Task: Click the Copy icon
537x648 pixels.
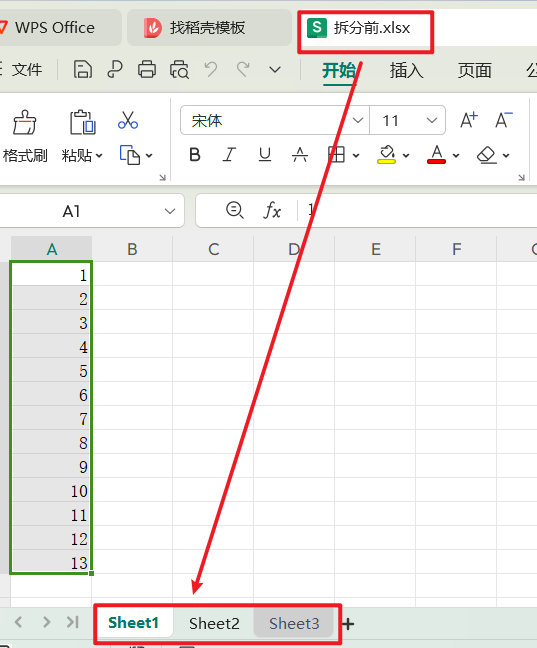Action: [x=129, y=155]
